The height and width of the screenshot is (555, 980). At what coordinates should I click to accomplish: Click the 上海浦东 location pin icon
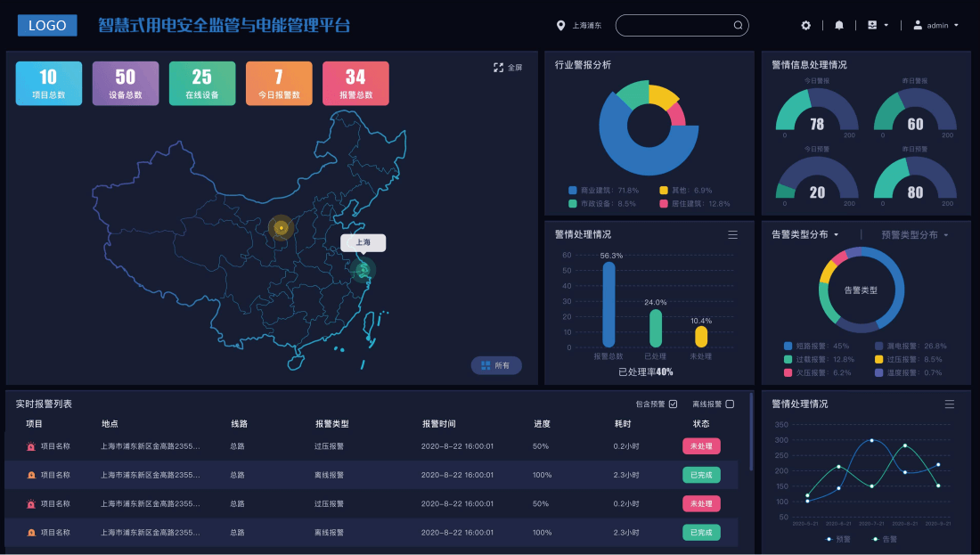pos(560,26)
